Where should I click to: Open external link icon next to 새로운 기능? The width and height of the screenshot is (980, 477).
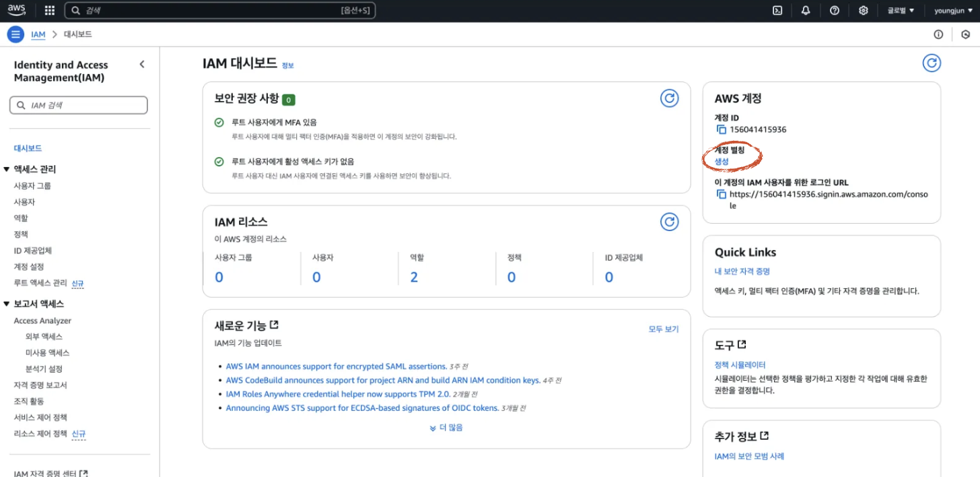pos(274,325)
